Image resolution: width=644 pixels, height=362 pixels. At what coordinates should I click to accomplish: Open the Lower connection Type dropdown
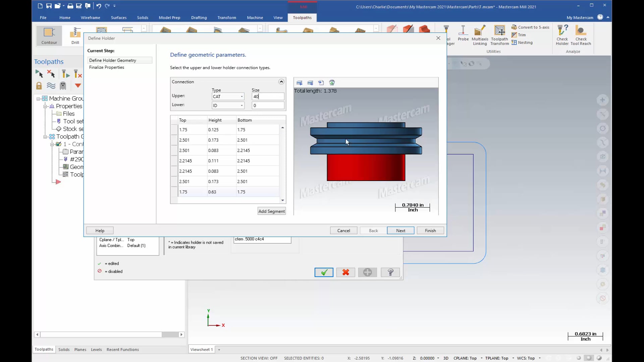coord(228,106)
